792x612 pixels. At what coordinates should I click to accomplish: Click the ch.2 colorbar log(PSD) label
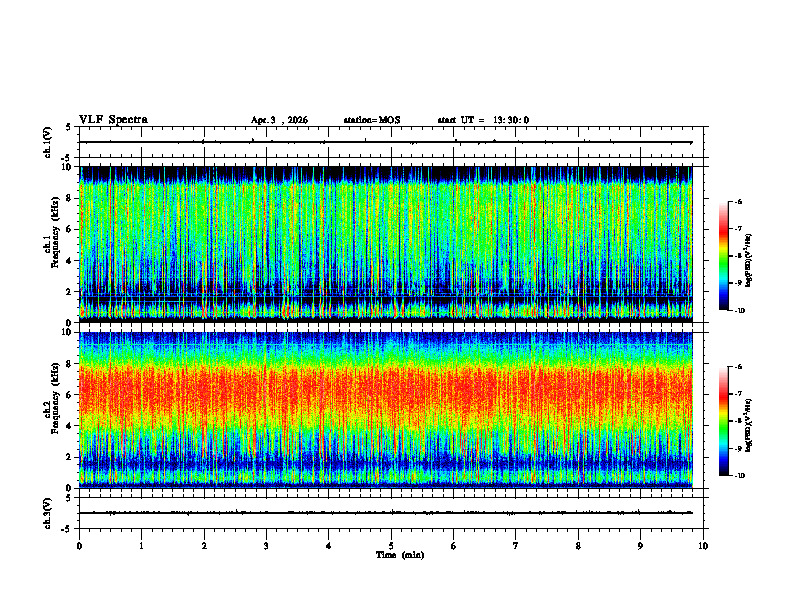tap(749, 425)
